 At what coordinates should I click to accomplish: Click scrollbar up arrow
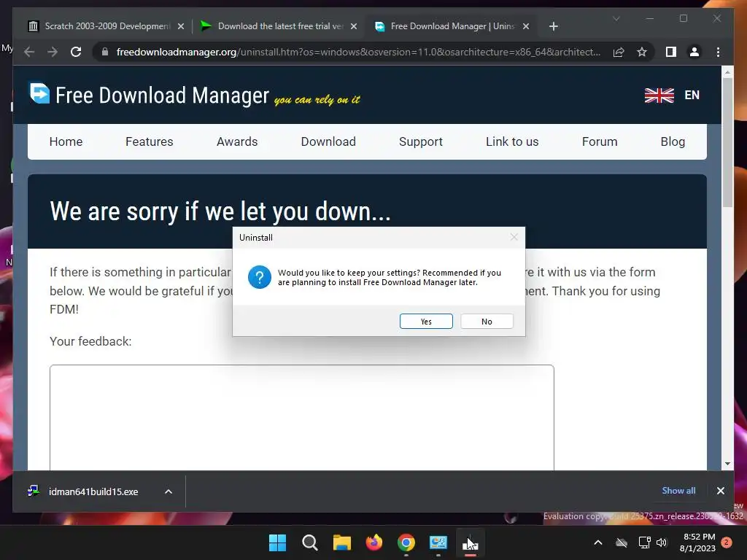point(727,72)
